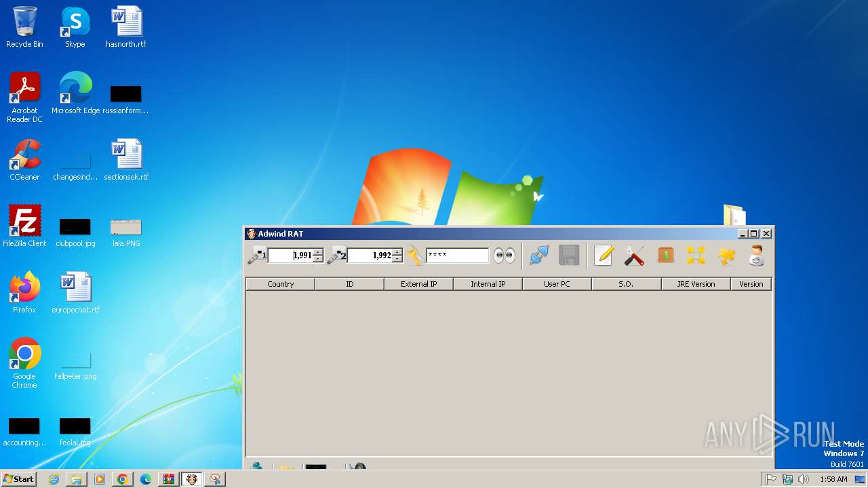Screen dimensions: 868x488
Task: Open Chrome from the taskbar
Action: pos(123,479)
